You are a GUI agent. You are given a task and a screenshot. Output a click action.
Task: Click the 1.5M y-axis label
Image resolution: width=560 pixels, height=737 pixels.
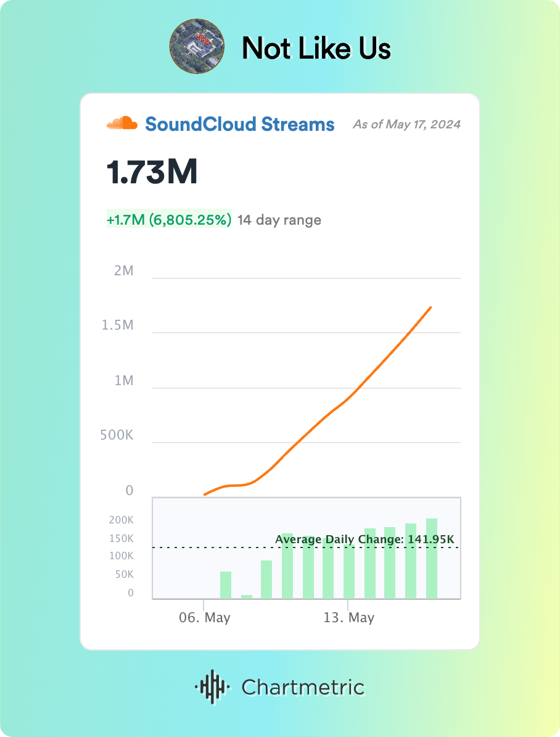(118, 325)
